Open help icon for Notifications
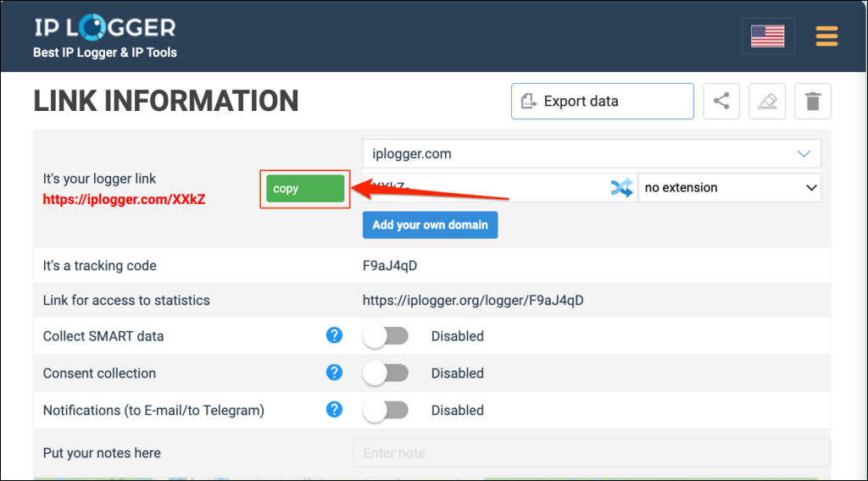The height and width of the screenshot is (481, 868). [x=334, y=410]
